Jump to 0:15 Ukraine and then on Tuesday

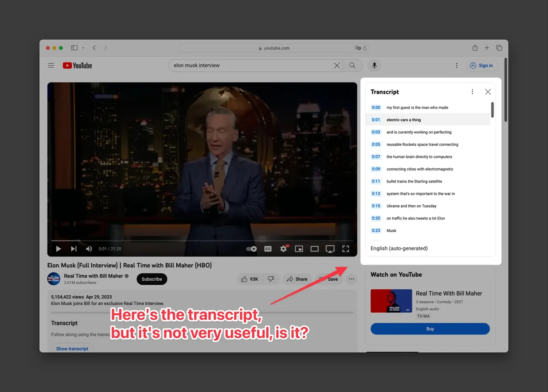coord(428,206)
